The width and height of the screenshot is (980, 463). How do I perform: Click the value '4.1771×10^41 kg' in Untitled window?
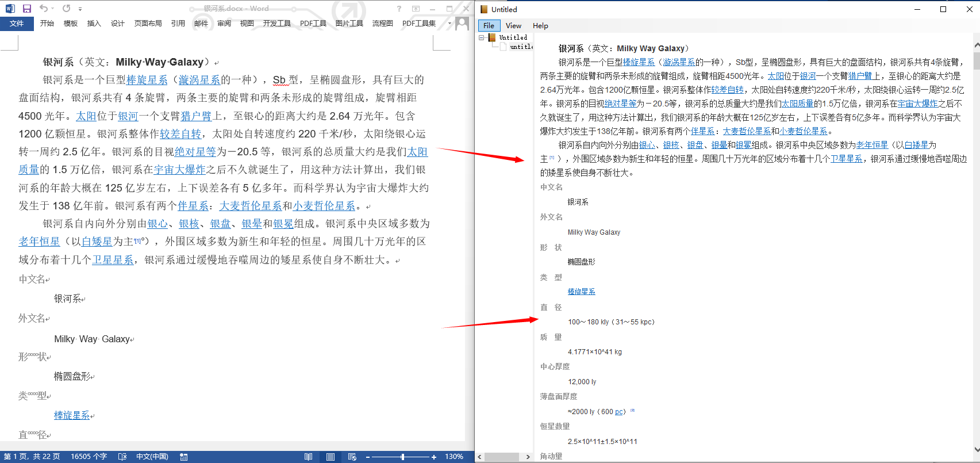pyautogui.click(x=595, y=352)
